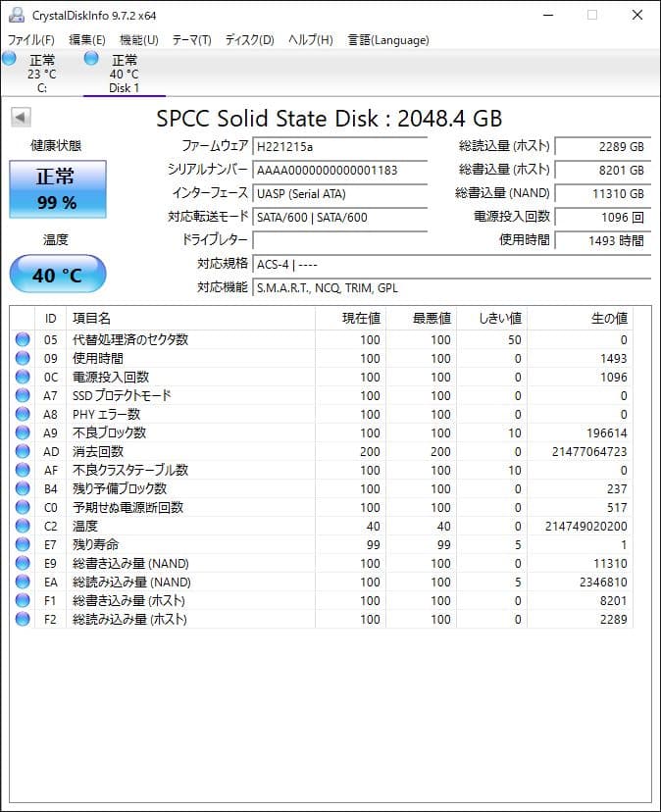Open the 言語(Language) selection menu
661x812 pixels.
(387, 40)
